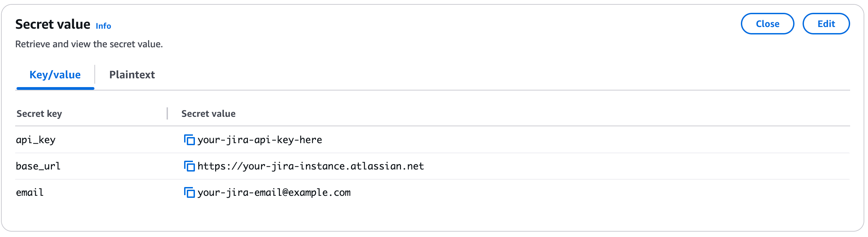Click the atlassian.net URL value text

click(x=311, y=166)
